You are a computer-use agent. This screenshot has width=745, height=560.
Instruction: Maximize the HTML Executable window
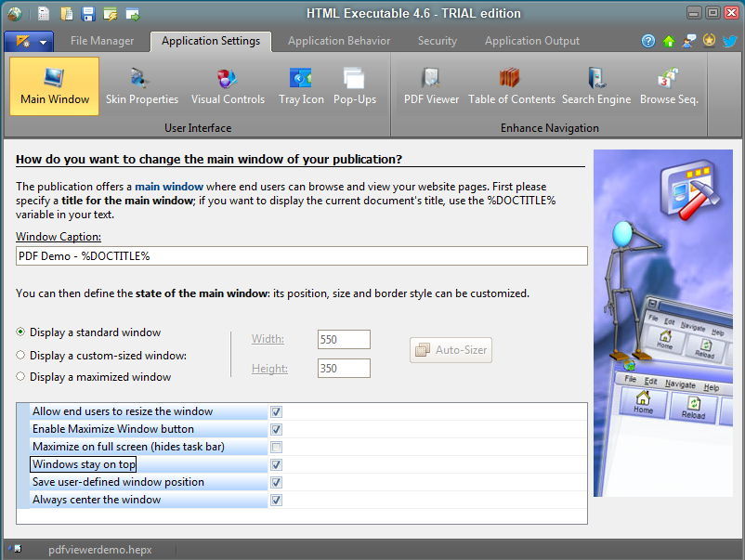[712, 13]
